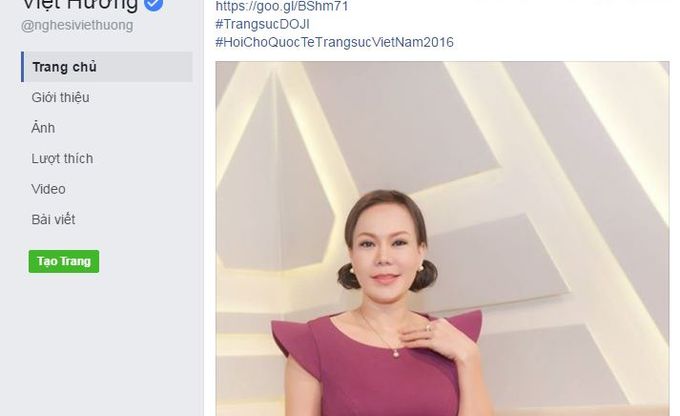
Task: Click the @nghesiviethuong username text
Action: pos(77,25)
